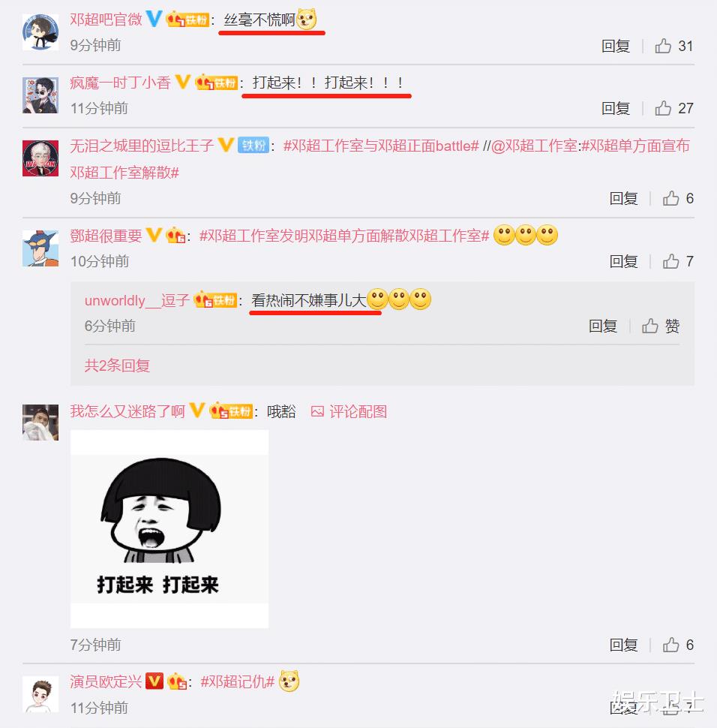Open the @邓超工作室 mention link
This screenshot has height=728, width=717.
pyautogui.click(x=534, y=146)
